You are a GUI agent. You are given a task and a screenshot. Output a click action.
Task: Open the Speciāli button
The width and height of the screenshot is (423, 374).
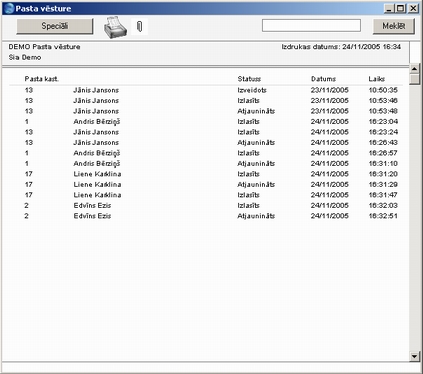(x=55, y=26)
